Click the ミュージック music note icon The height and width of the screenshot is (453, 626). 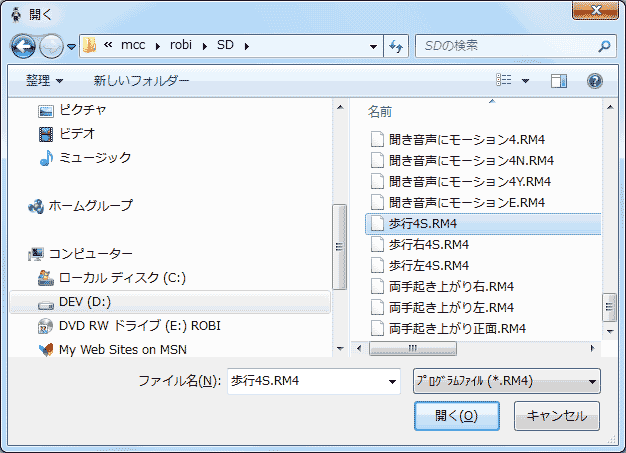coord(46,158)
